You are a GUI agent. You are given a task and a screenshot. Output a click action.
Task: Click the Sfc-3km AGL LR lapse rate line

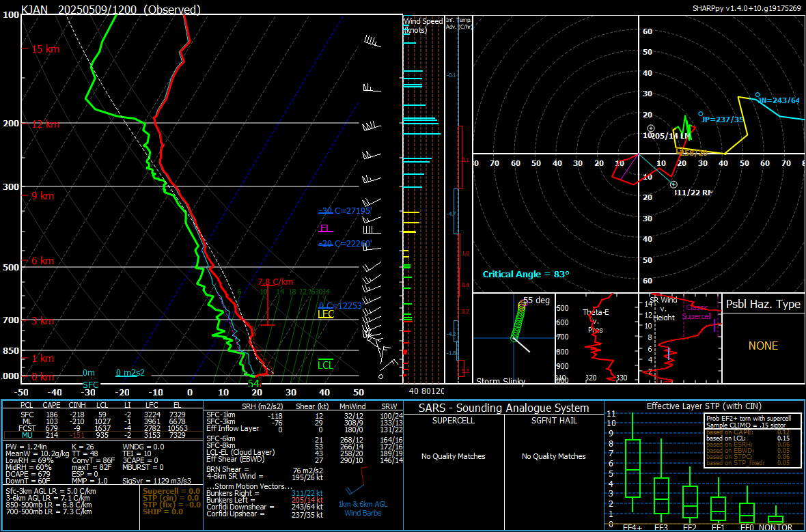tap(51, 491)
